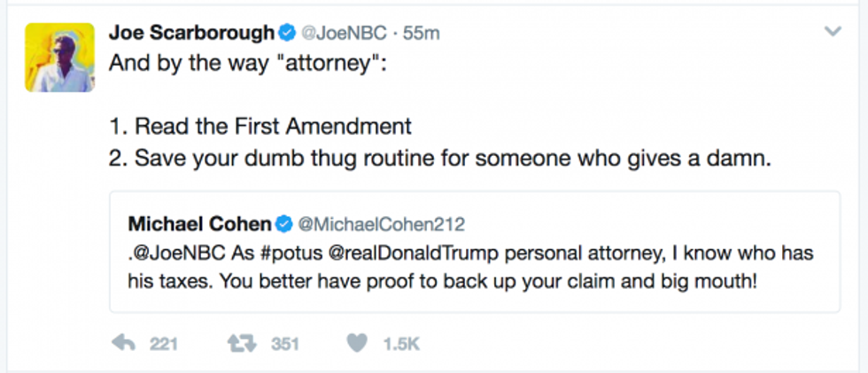
Task: Click the Joe Scarborough display name
Action: (191, 34)
